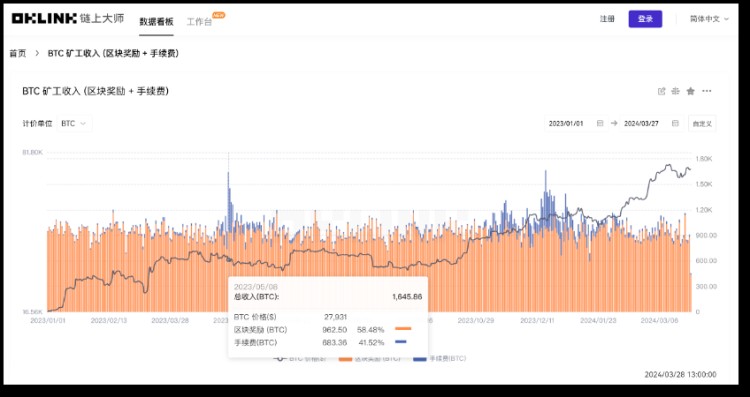Toggle 区块奖励 orange series in legend
Screen dimensions: 750x397
tap(369, 358)
